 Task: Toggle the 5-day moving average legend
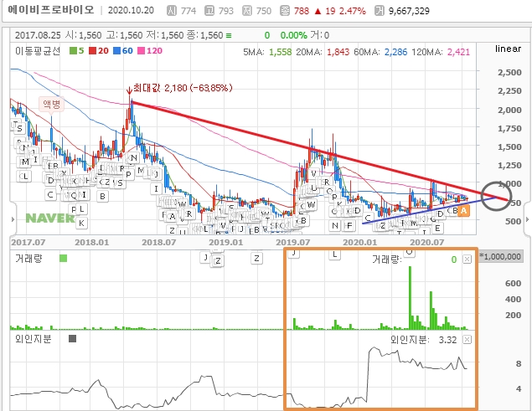coord(77,51)
